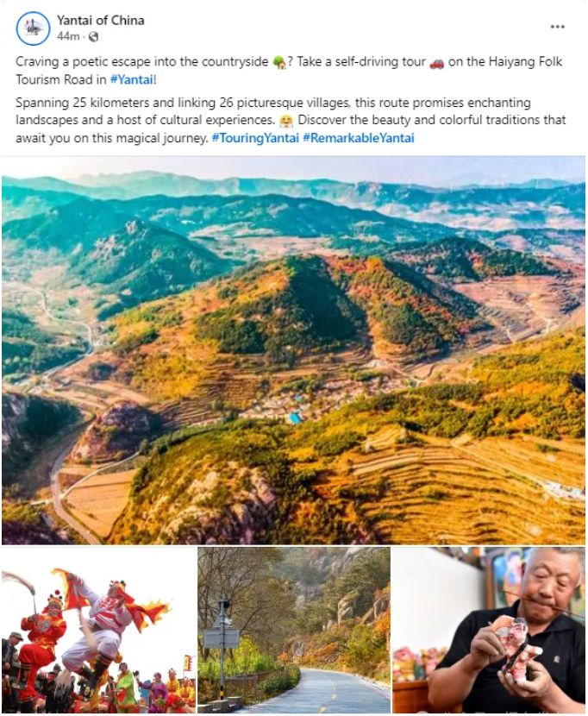
Task: Click the globe public-audience icon
Action: tap(94, 36)
